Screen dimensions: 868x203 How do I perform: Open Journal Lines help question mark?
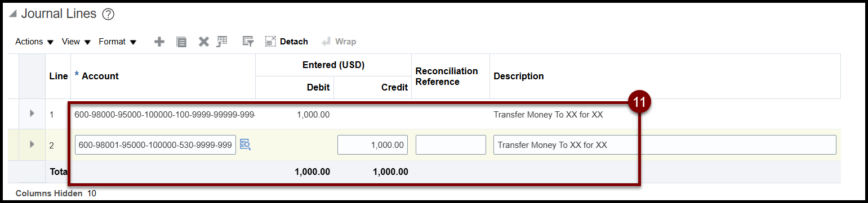pos(109,15)
